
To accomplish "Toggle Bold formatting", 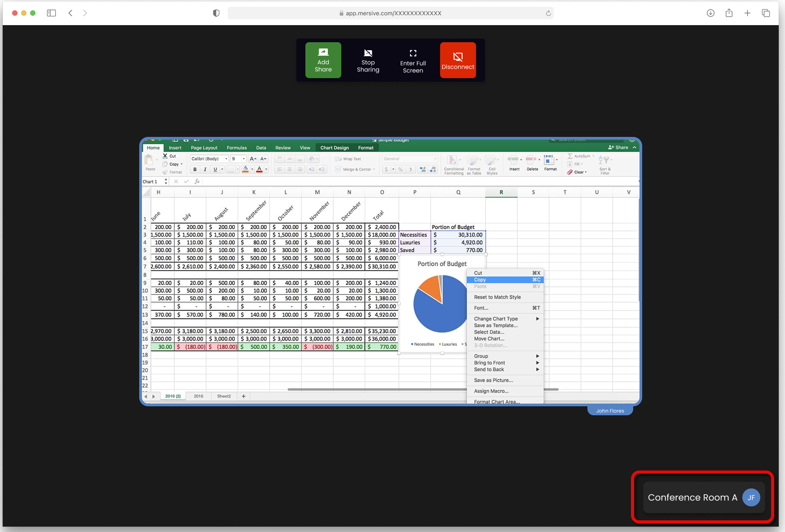I will tap(195, 169).
